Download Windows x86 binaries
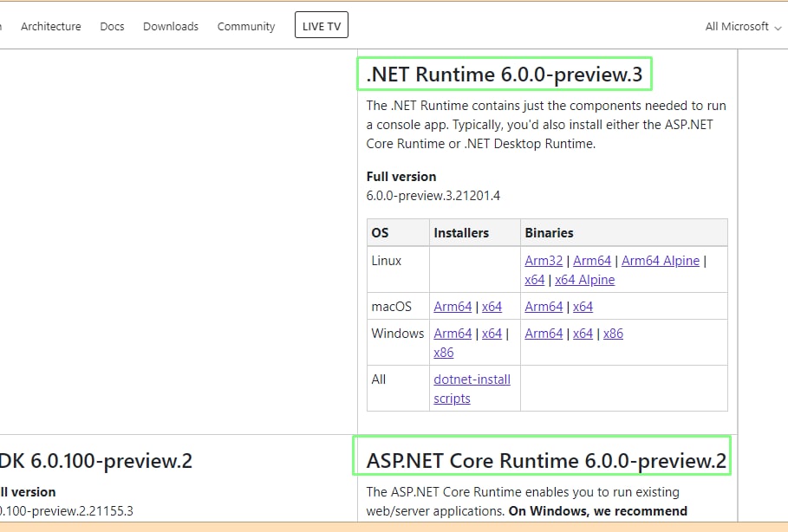The height and width of the screenshot is (532, 788). point(613,334)
